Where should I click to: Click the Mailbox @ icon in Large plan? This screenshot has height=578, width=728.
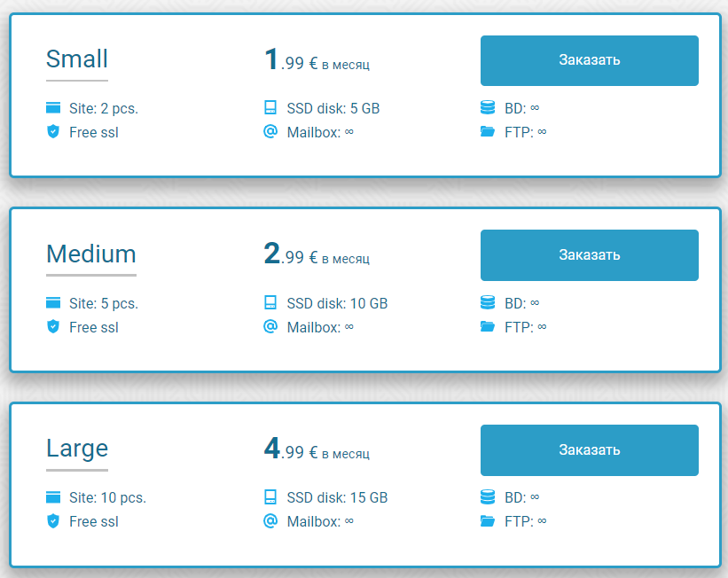[270, 520]
